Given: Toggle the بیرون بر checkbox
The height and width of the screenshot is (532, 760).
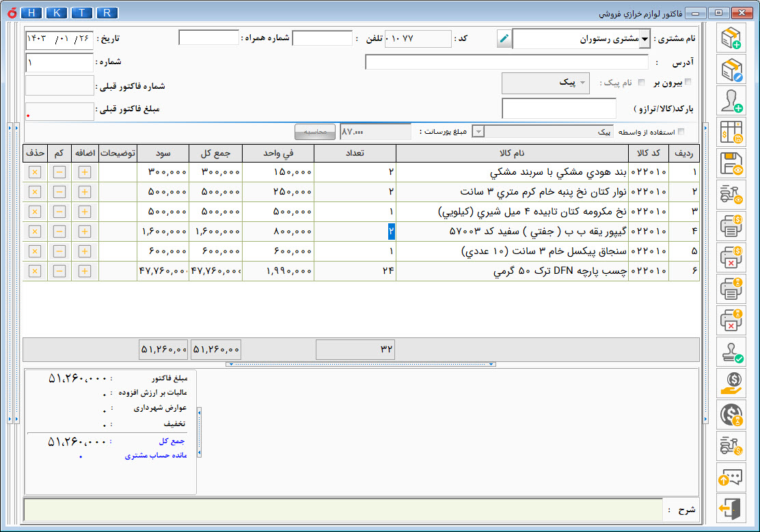Looking at the screenshot, I should [x=688, y=82].
